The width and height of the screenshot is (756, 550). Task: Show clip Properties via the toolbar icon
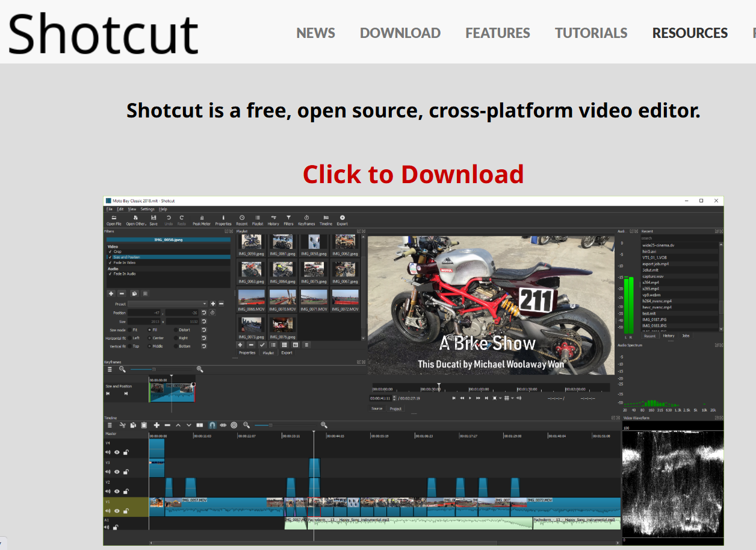click(223, 220)
